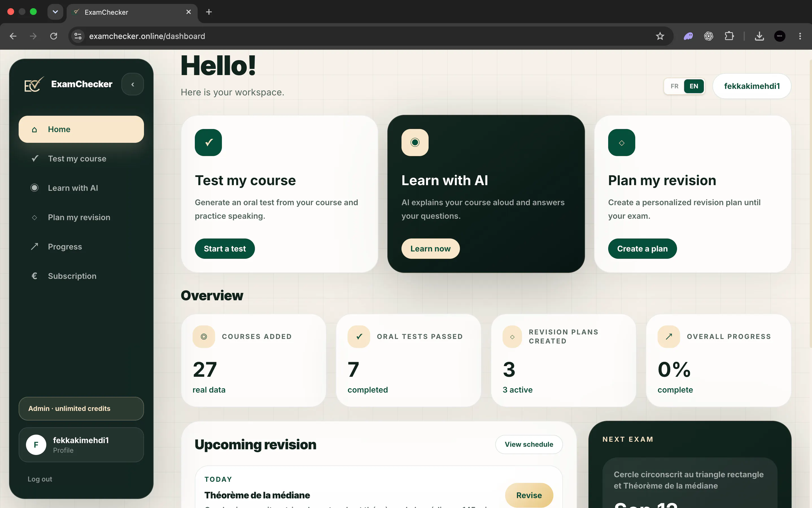This screenshot has width=812, height=508.
Task: Click Start a test button
Action: (225, 249)
